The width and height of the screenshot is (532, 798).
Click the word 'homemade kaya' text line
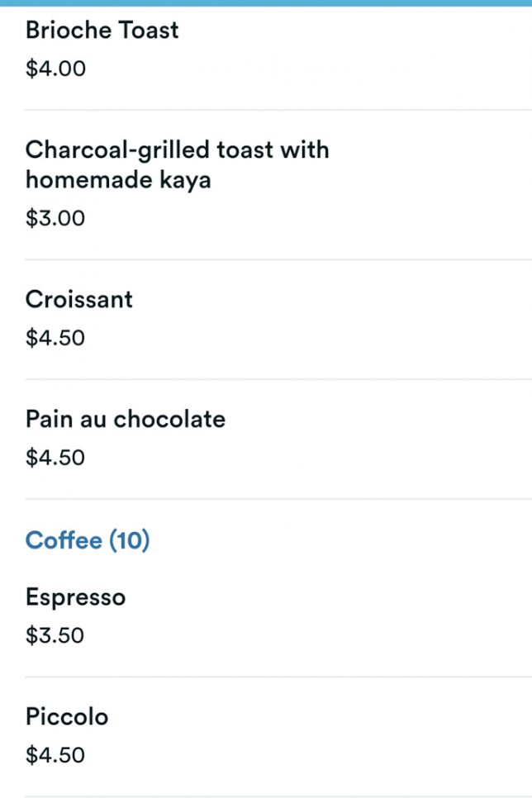click(x=118, y=179)
